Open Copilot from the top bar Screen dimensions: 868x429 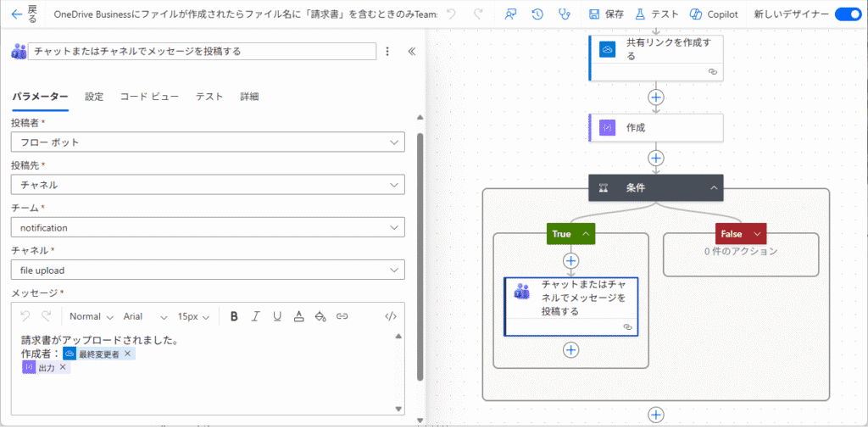click(x=714, y=14)
